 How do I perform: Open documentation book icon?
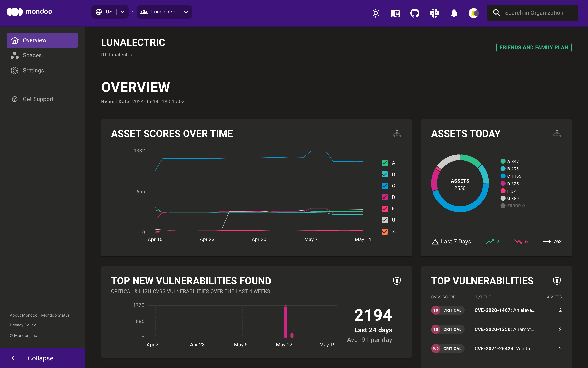pyautogui.click(x=395, y=13)
